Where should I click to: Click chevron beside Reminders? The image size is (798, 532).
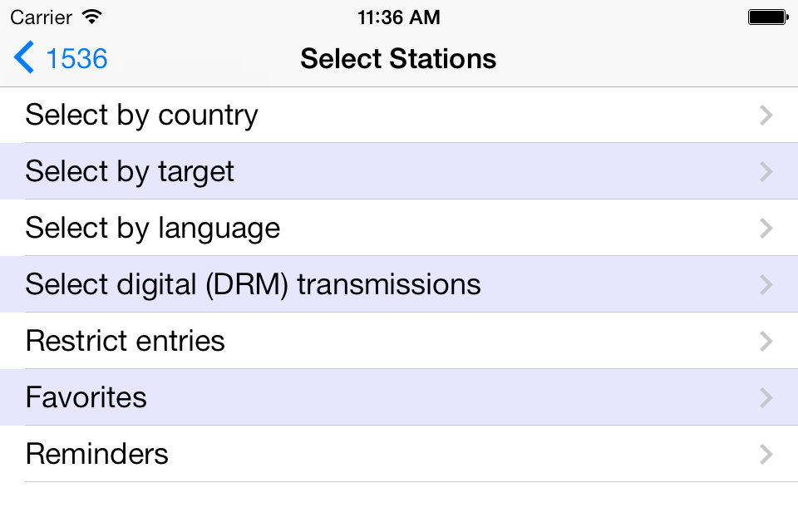[766, 454]
